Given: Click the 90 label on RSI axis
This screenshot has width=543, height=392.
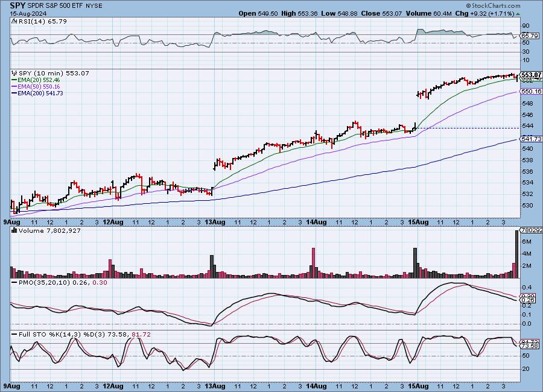Looking at the screenshot, I should coord(526,25).
